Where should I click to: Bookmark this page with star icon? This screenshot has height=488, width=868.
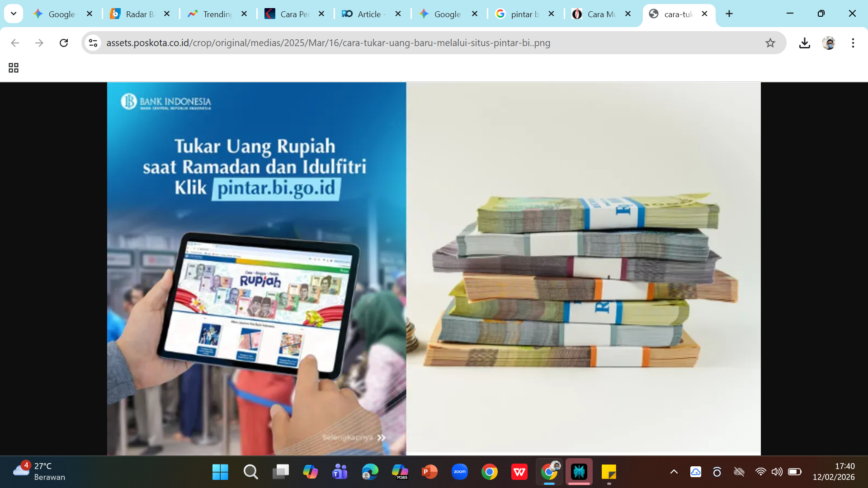(x=770, y=43)
